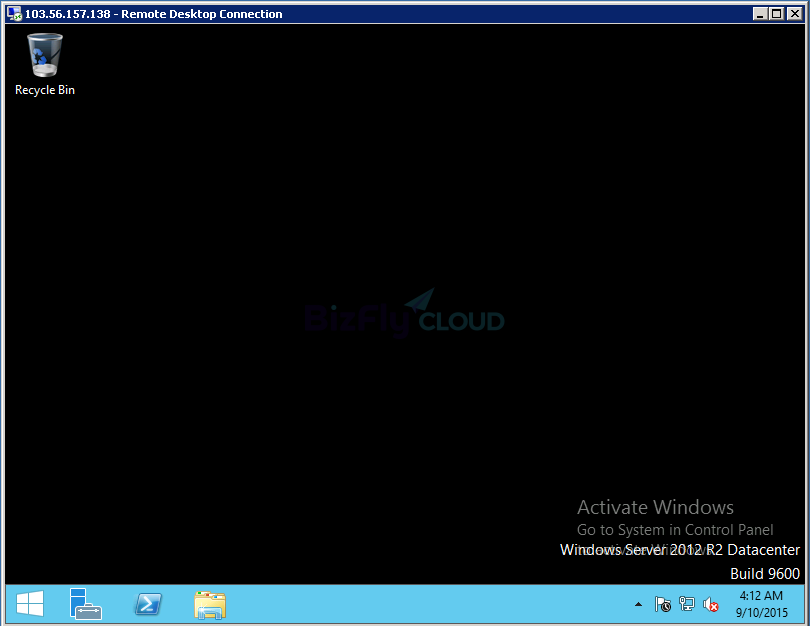Viewport: 810px width, 626px height.
Task: Minimize the Remote Desktop Connection window
Action: click(759, 14)
